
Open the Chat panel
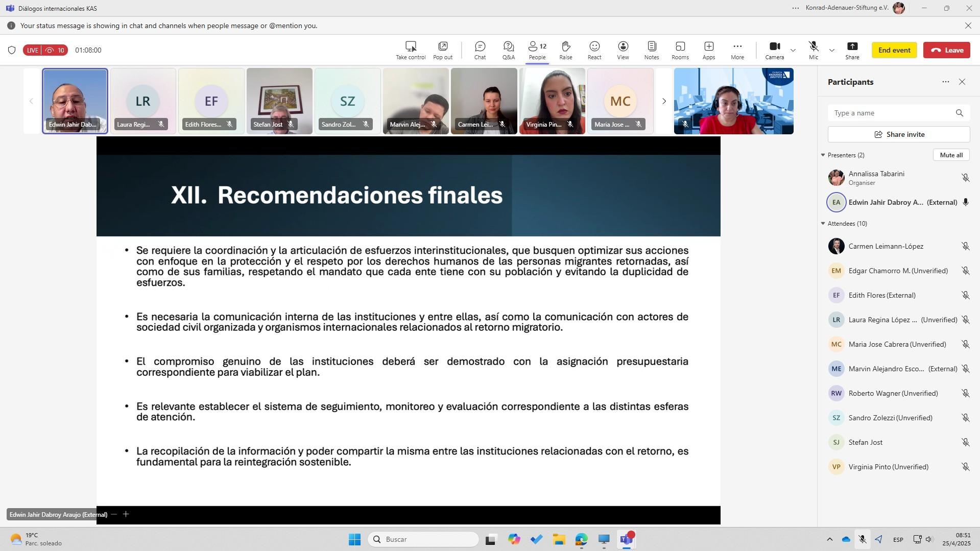pyautogui.click(x=480, y=50)
